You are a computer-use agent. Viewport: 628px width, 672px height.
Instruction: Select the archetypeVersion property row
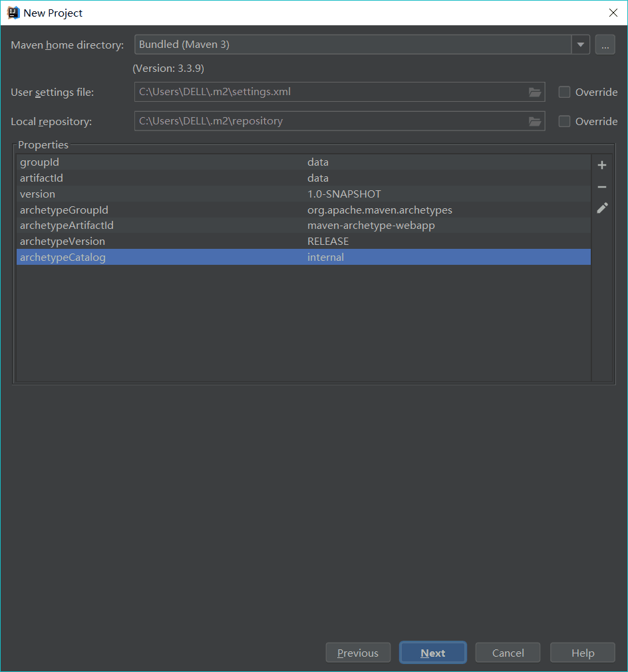[x=303, y=242]
